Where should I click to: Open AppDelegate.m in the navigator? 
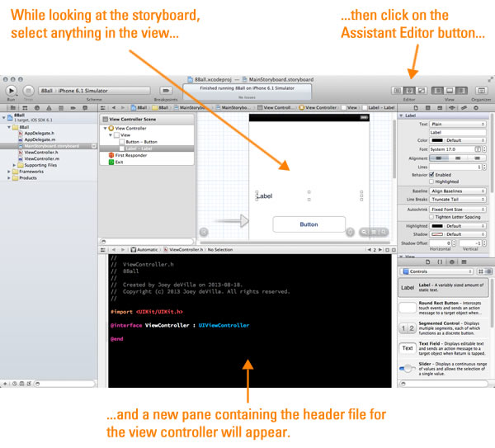tap(40, 139)
